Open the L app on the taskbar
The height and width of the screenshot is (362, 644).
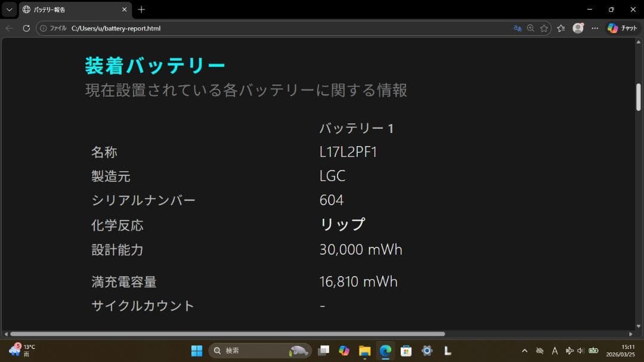pyautogui.click(x=448, y=351)
